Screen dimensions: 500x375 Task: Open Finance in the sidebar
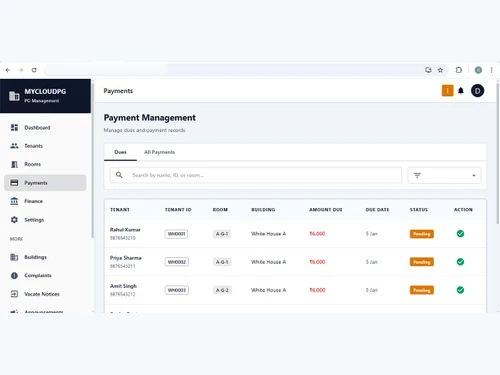(x=45, y=201)
